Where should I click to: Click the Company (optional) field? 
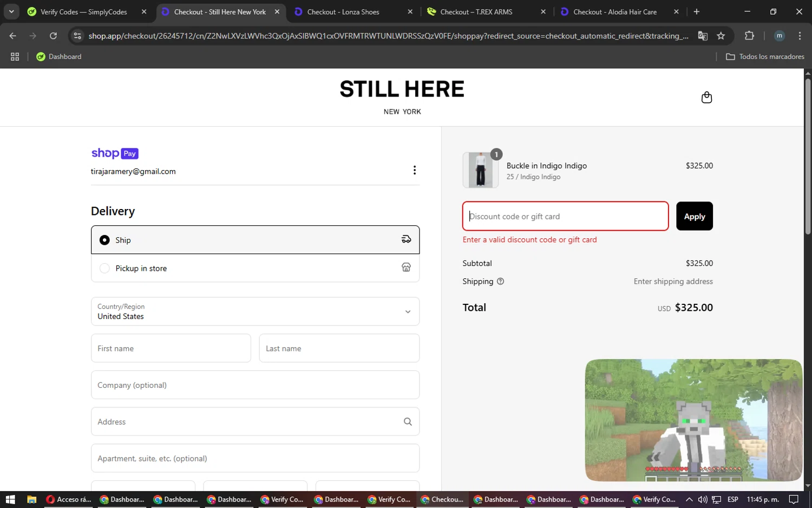pyautogui.click(x=255, y=385)
